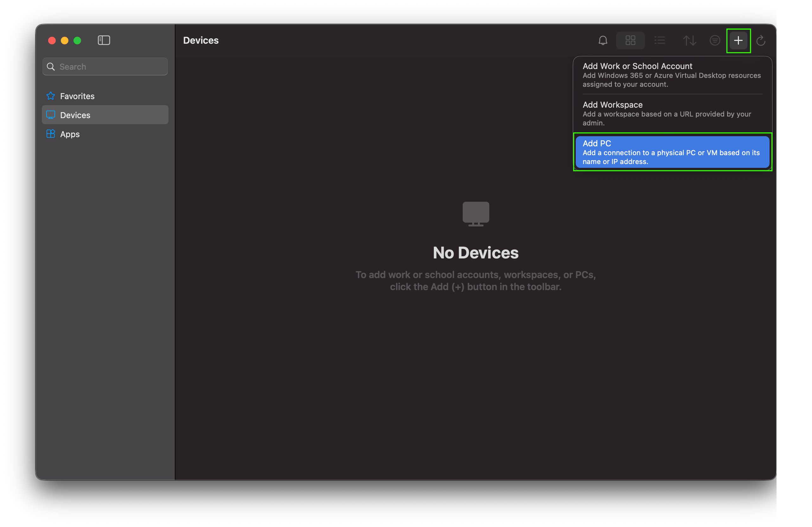Click the large No Devices monitor placeholder
812x527 pixels.
click(x=476, y=213)
